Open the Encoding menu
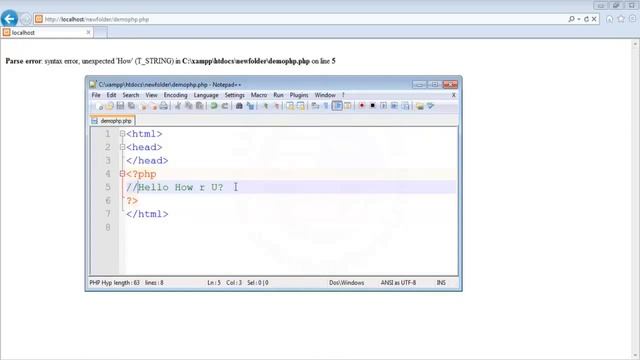Viewport: 640px width, 360px height. click(x=176, y=95)
